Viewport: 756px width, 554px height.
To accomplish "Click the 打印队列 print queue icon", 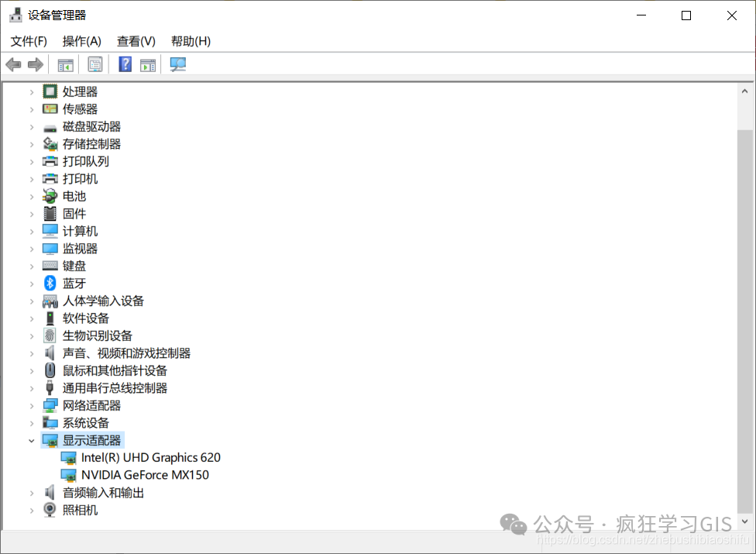I will pos(50,161).
